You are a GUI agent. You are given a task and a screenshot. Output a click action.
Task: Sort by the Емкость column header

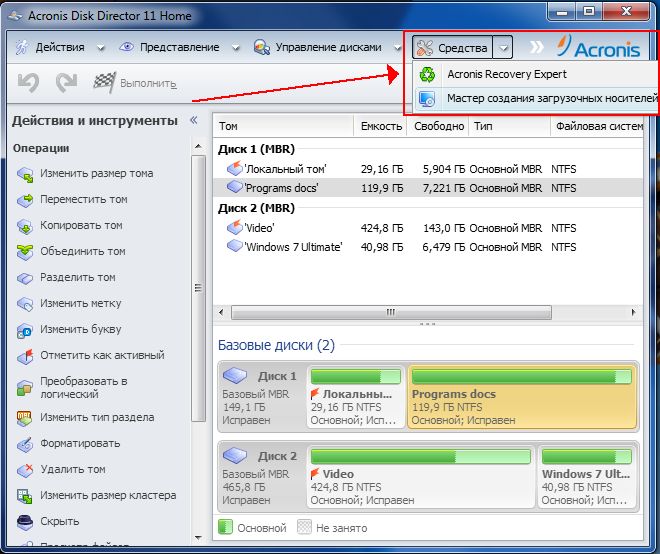click(x=381, y=126)
